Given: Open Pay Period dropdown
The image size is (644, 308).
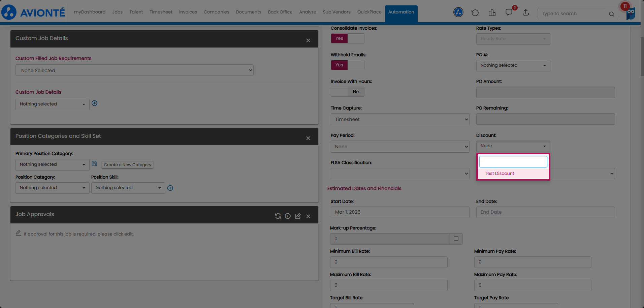Looking at the screenshot, I should coord(400,147).
